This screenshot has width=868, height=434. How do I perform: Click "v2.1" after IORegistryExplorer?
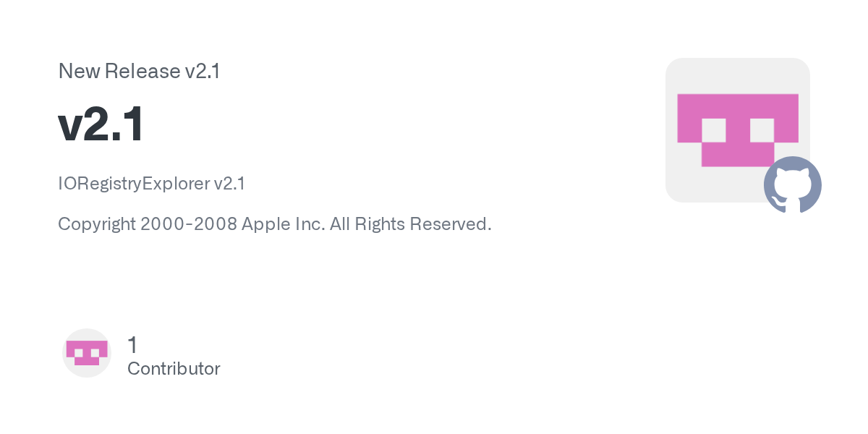point(229,184)
